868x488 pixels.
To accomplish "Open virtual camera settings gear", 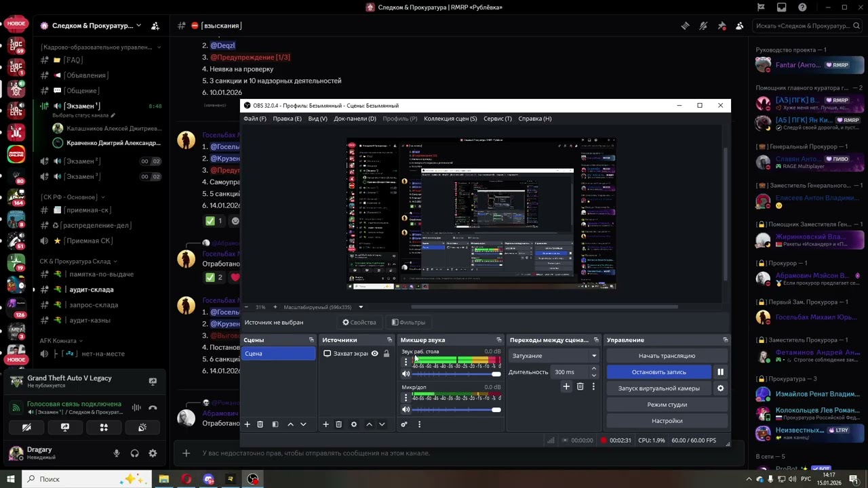I will (x=720, y=388).
